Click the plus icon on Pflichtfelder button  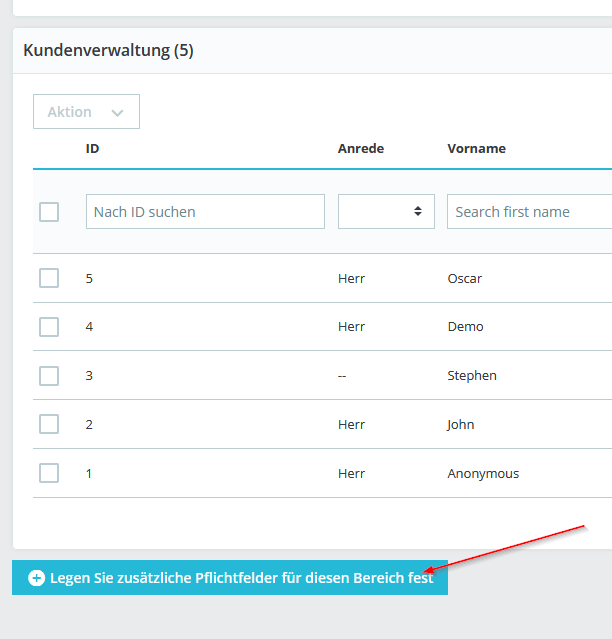click(x=37, y=578)
